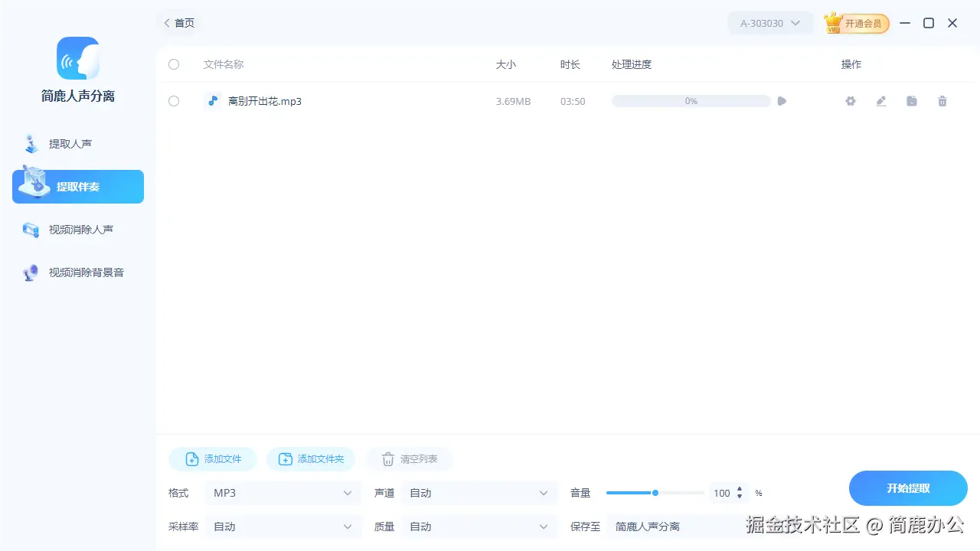Select all files with header checkbox
The image size is (980, 551).
point(174,64)
